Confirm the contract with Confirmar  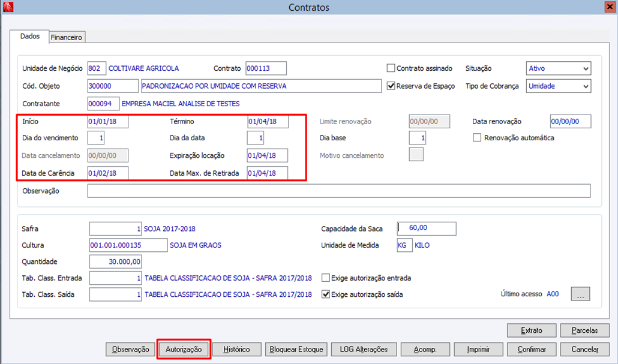(x=532, y=350)
